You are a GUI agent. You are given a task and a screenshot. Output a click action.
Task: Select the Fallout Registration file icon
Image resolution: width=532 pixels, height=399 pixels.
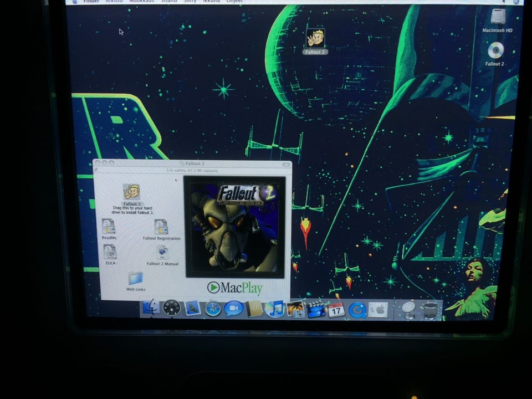161,227
